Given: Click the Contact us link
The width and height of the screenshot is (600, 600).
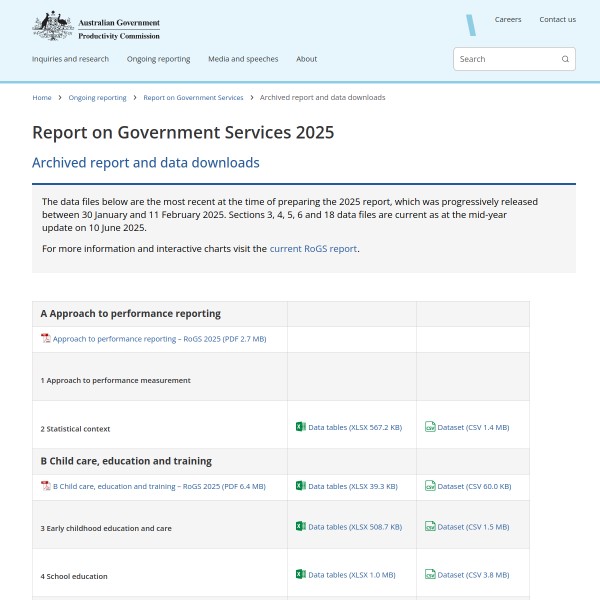Looking at the screenshot, I should pyautogui.click(x=557, y=19).
